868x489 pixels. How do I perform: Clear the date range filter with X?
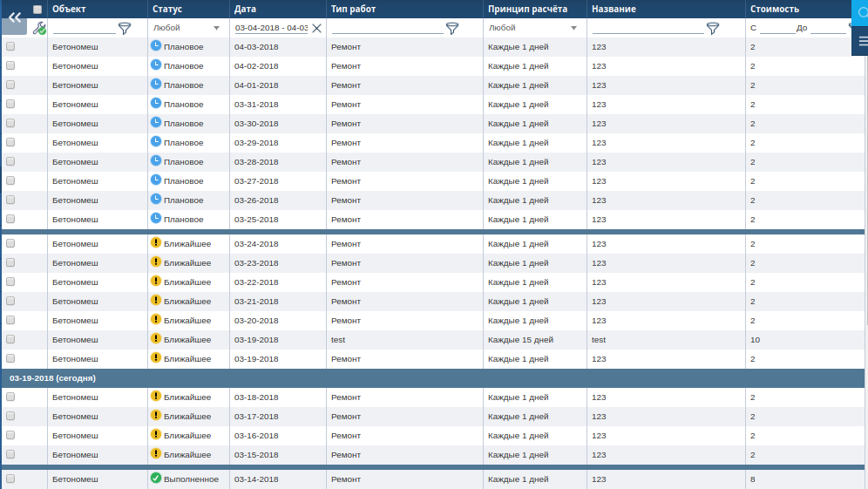317,28
